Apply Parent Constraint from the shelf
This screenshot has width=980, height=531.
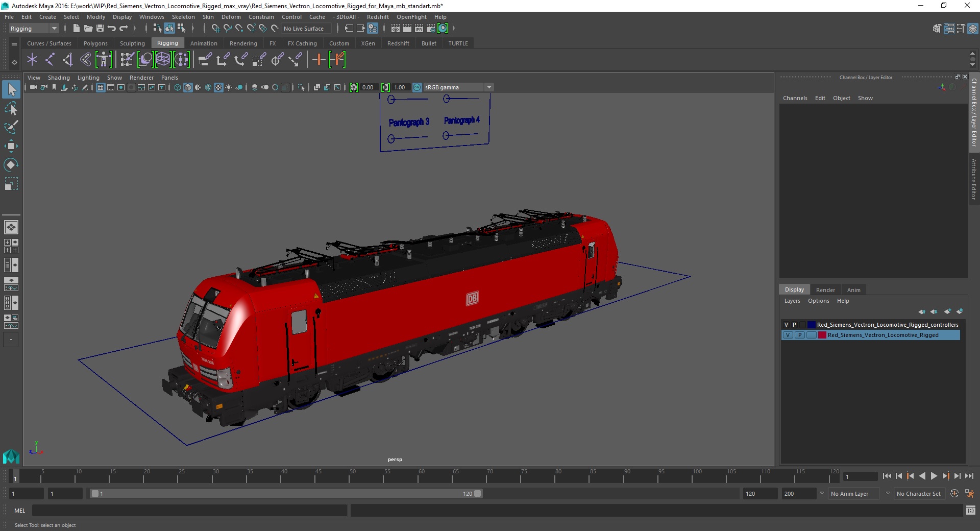pyautogui.click(x=205, y=60)
